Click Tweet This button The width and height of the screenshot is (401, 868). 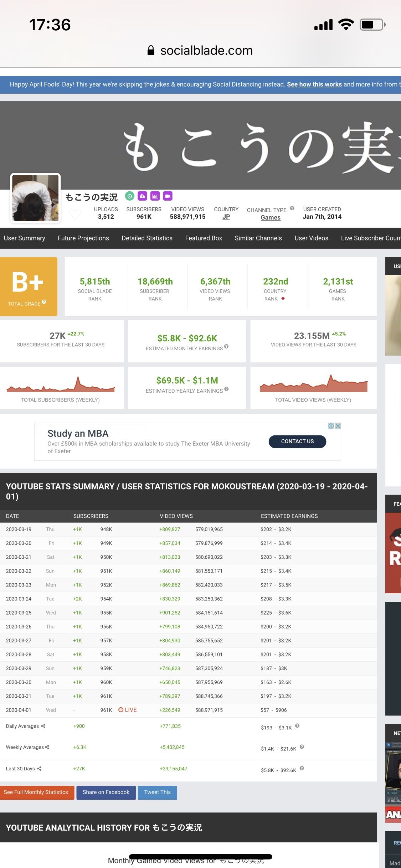coord(158,792)
